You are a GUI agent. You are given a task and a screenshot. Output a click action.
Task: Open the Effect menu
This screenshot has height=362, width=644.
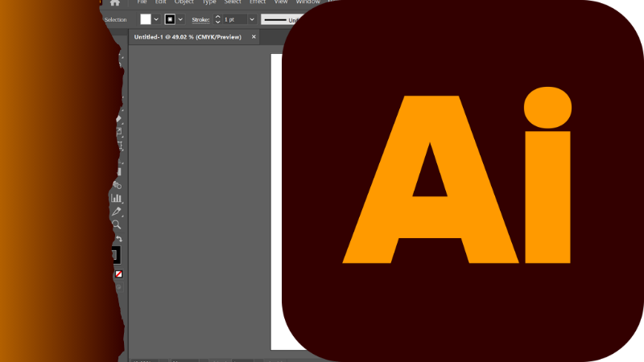tap(258, 2)
